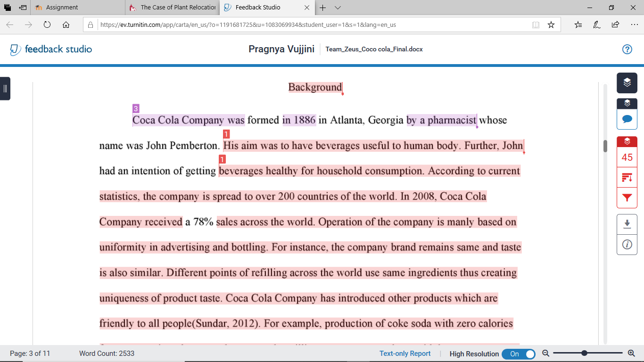Open the instructor feedback comment icon
Screen dimensions: 644x362
tap(627, 119)
